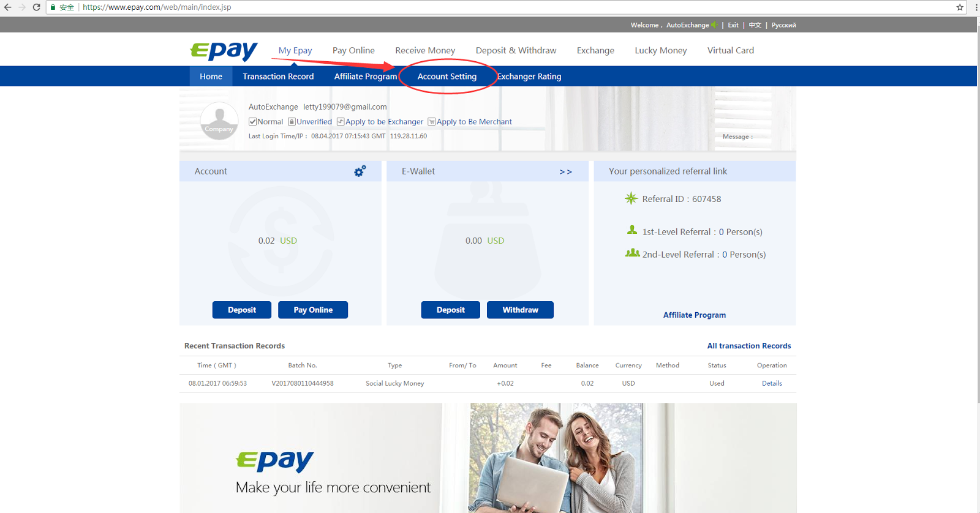Open the Exchange menu
980x513 pixels.
tap(595, 50)
